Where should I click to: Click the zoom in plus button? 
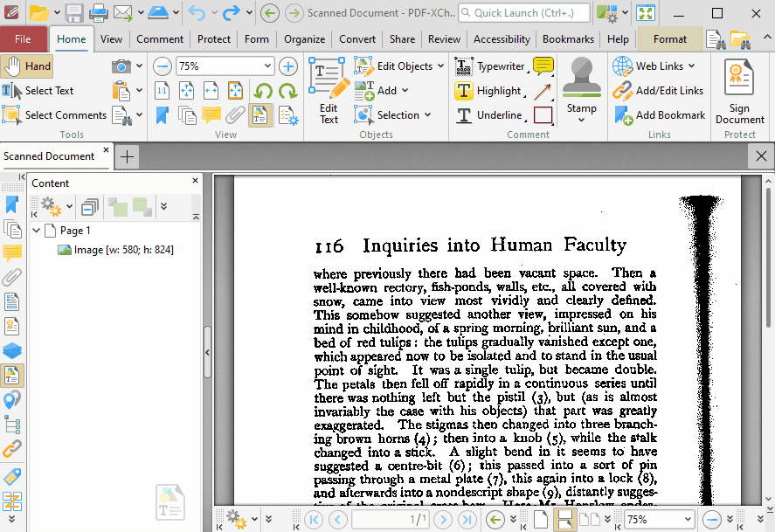pos(288,66)
